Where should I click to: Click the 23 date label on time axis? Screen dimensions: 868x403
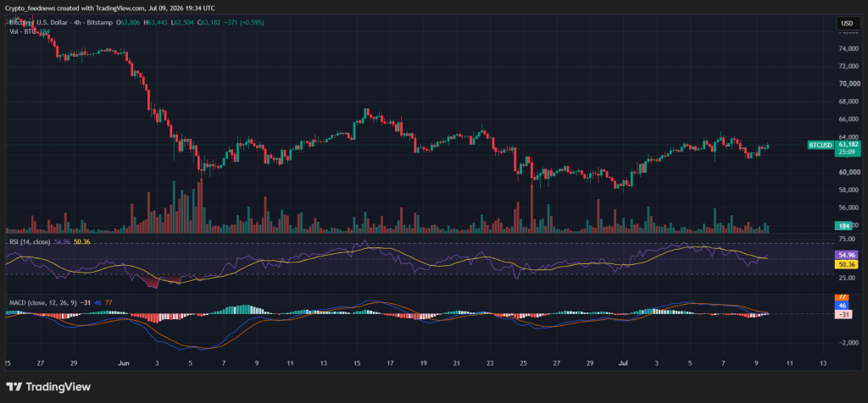pyautogui.click(x=490, y=363)
